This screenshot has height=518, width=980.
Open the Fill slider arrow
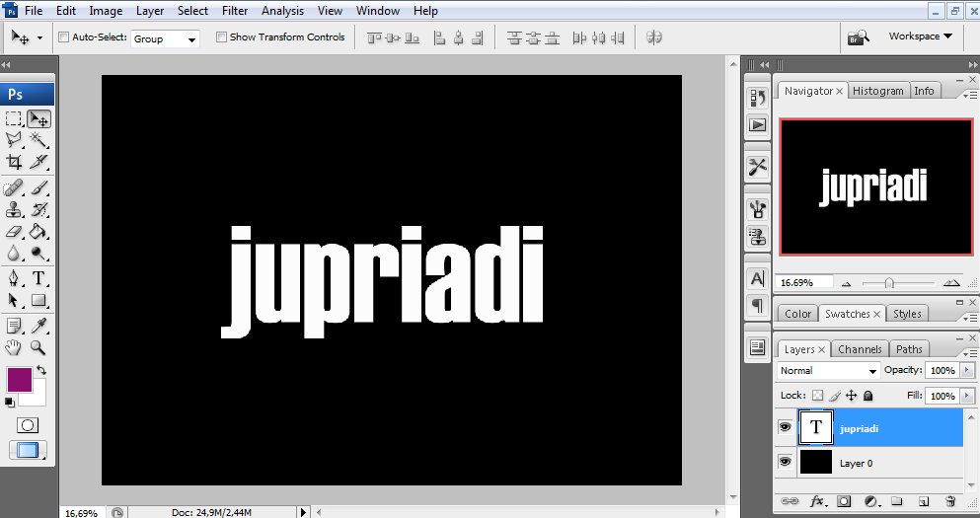(967, 396)
